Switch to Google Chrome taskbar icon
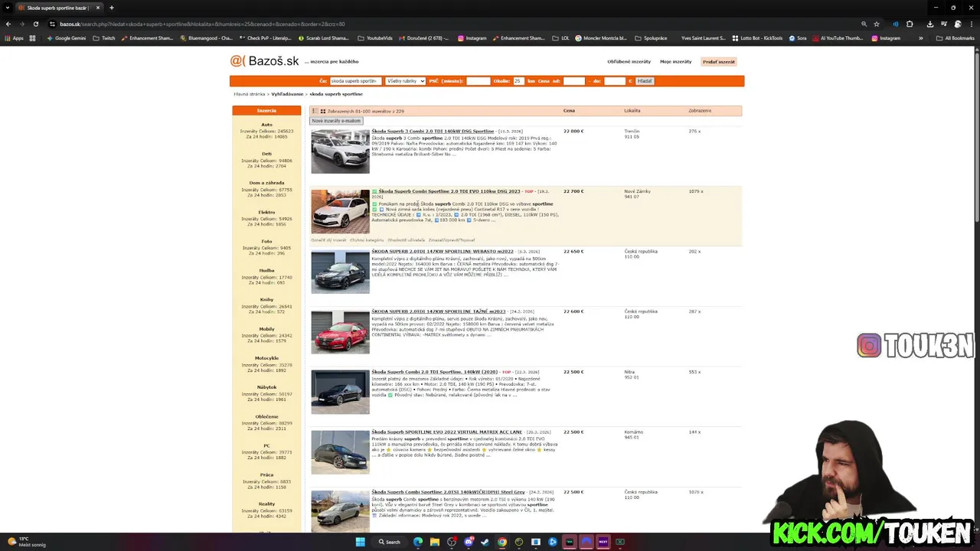This screenshot has height=551, width=980. [x=501, y=542]
